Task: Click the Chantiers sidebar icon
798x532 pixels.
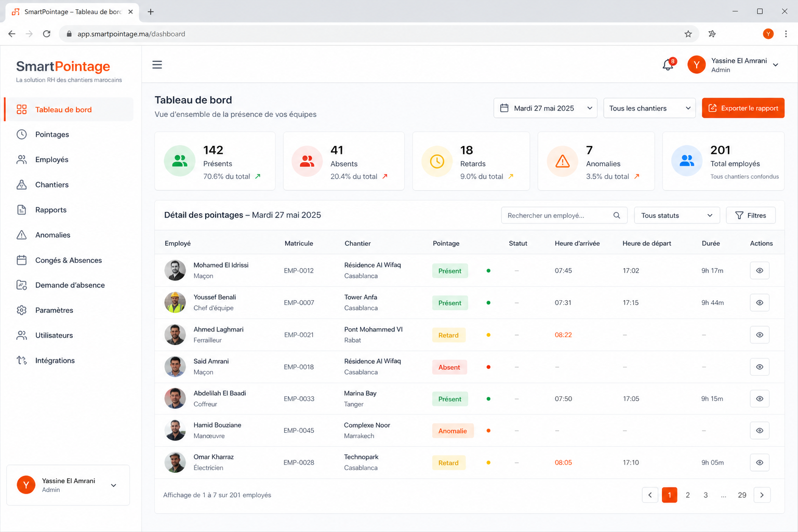Action: [21, 184]
